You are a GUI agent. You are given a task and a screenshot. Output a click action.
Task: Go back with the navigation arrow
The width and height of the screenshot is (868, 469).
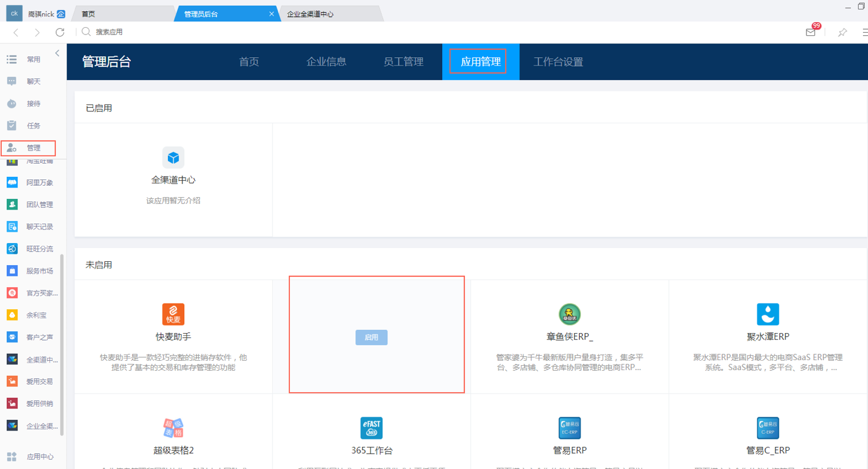coord(16,32)
